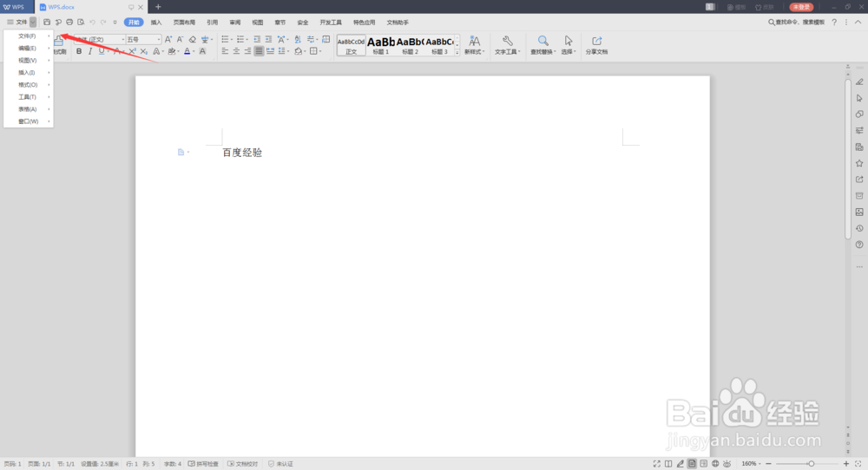Open the picture icon in right sidebar
Viewport: 868px width, 470px height.
pos(859,212)
